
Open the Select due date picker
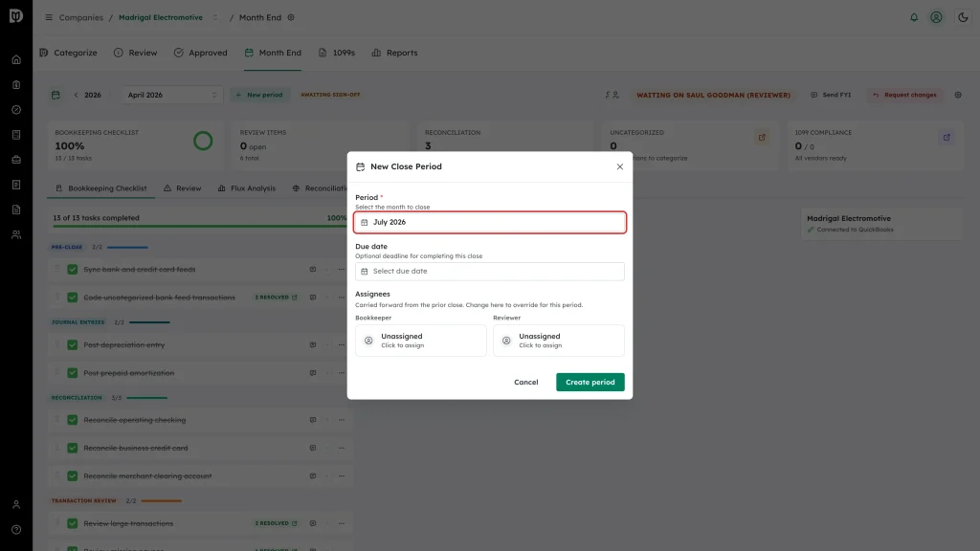[490, 271]
